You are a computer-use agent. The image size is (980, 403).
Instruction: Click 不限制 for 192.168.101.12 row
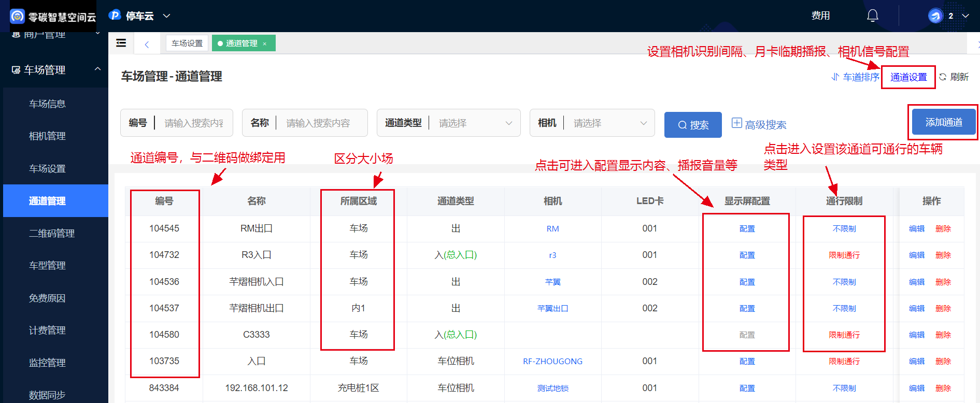[x=844, y=388]
